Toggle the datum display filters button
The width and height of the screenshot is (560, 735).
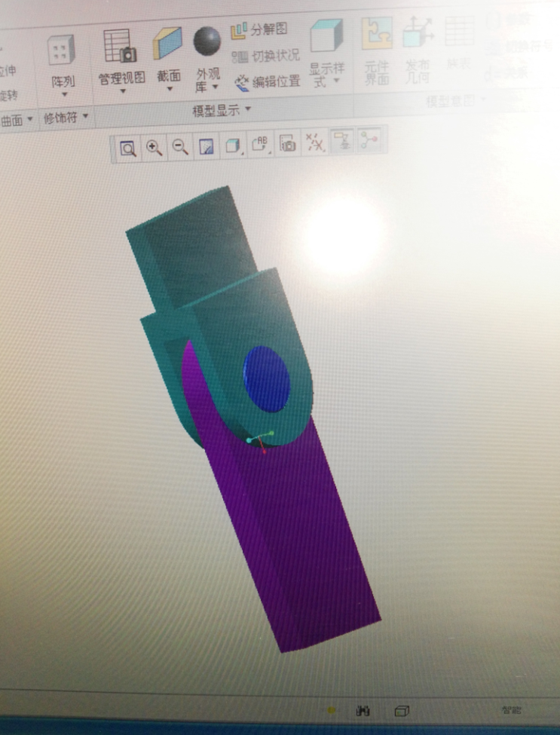(313, 142)
